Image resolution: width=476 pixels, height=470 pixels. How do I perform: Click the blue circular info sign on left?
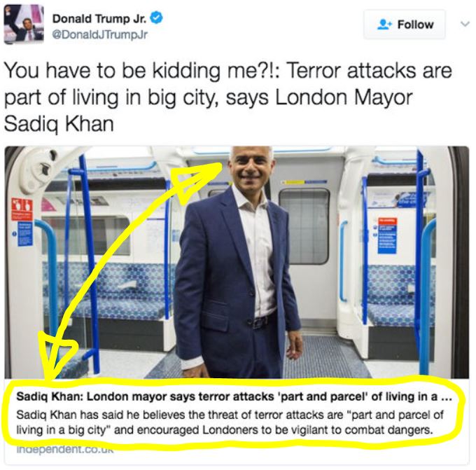click(14, 234)
